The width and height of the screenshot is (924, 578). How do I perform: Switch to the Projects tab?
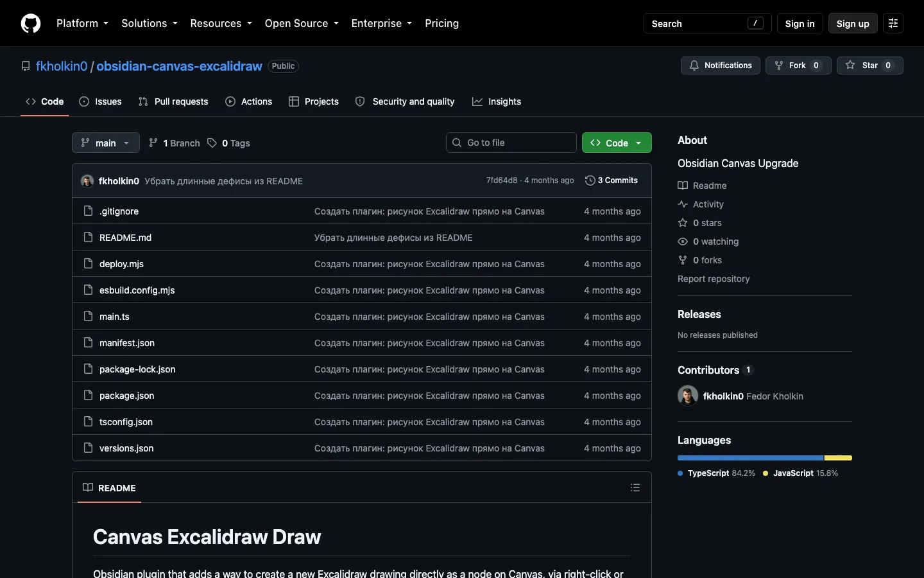click(314, 101)
